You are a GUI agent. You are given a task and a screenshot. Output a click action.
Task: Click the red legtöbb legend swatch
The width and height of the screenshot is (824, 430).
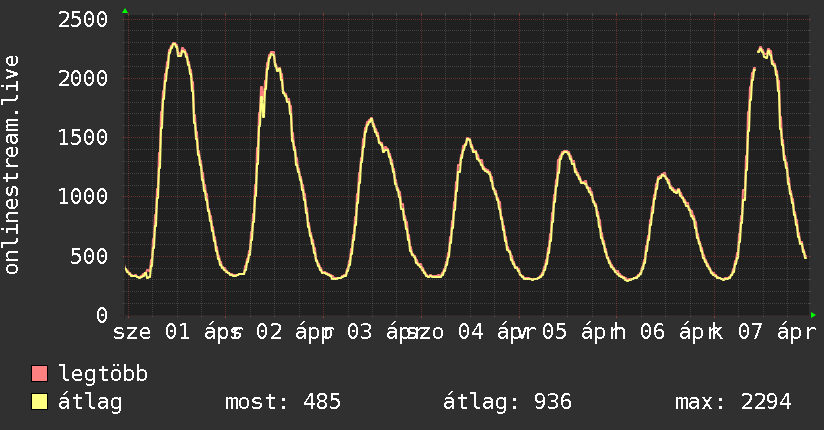40,375
